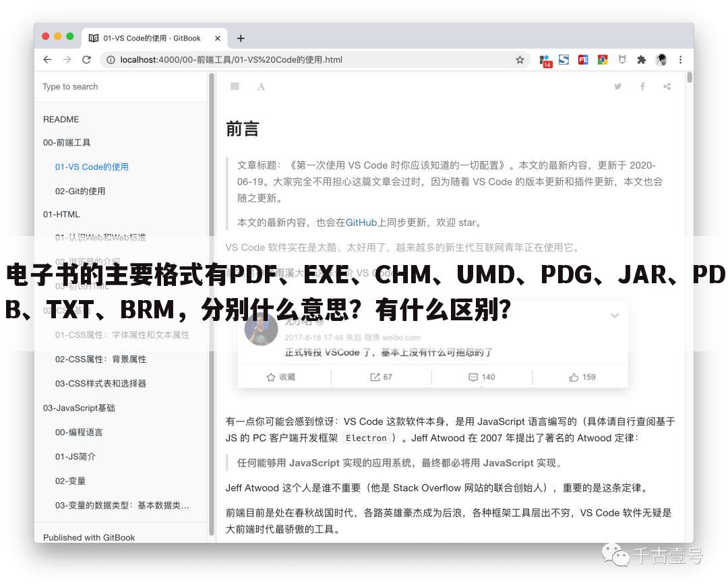Go back with the browser back arrow

47,59
